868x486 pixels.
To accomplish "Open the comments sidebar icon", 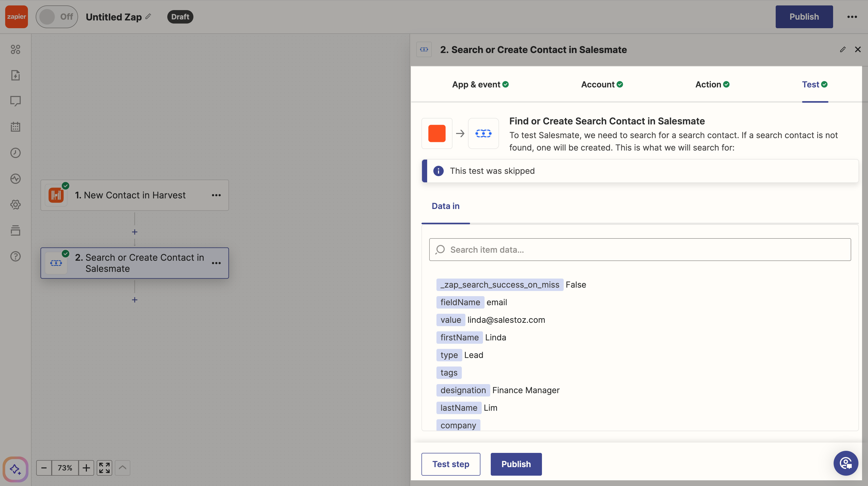I will 16,101.
